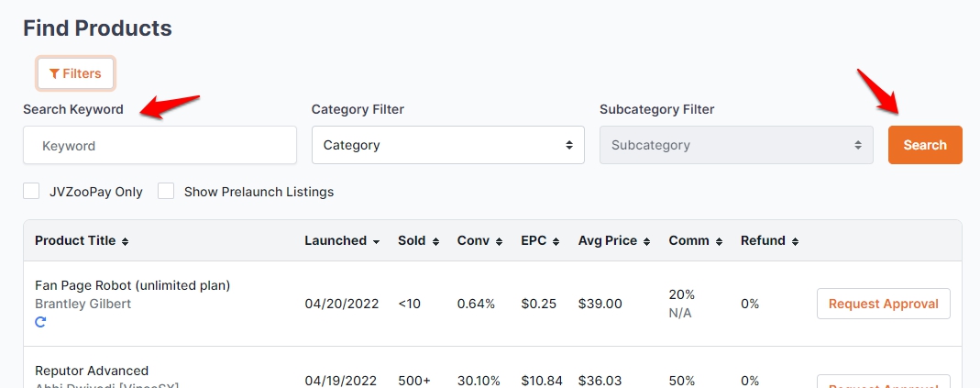Image resolution: width=980 pixels, height=388 pixels.
Task: Select launch date 04/19/2022
Action: click(341, 381)
